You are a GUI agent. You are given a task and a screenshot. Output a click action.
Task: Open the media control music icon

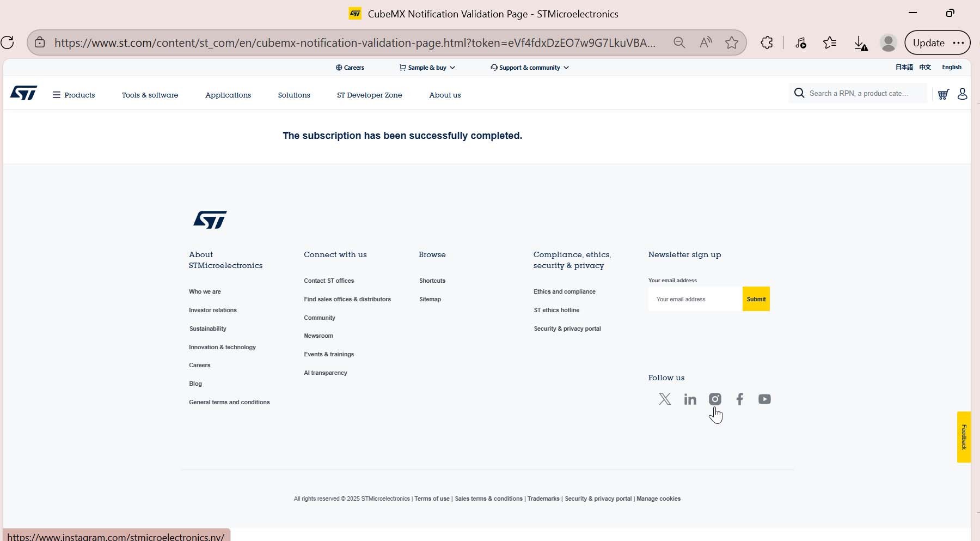point(800,42)
